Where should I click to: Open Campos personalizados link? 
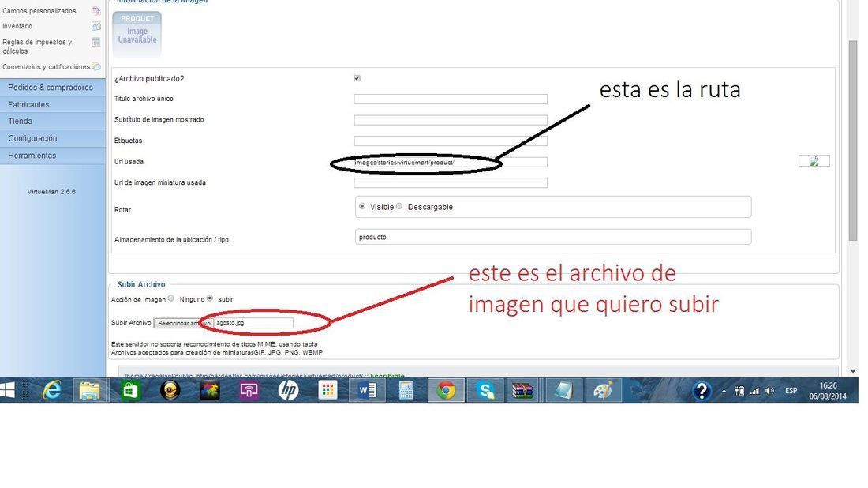(x=39, y=11)
